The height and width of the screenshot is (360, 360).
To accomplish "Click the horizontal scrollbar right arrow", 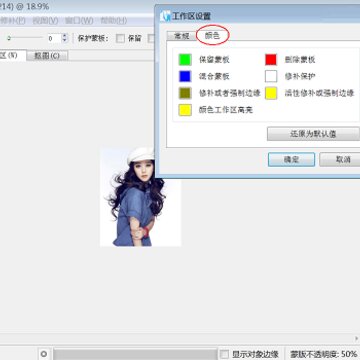I will coord(357,339).
